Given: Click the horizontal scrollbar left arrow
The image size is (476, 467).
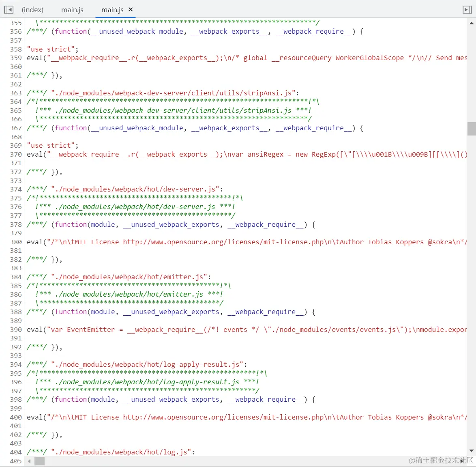Looking at the screenshot, I should coord(30,461).
